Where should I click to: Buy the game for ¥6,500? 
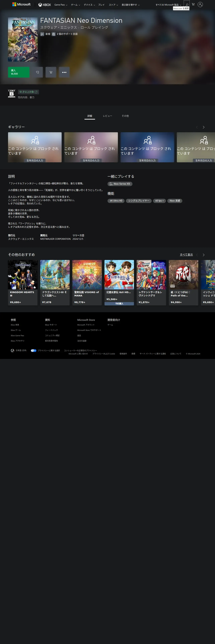19,72
